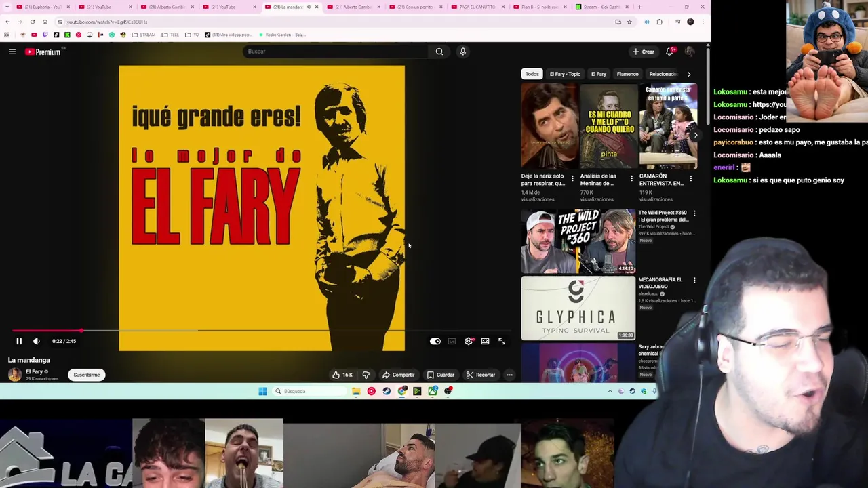The image size is (868, 488).
Task: Focus the Buscar search field
Action: point(336,52)
